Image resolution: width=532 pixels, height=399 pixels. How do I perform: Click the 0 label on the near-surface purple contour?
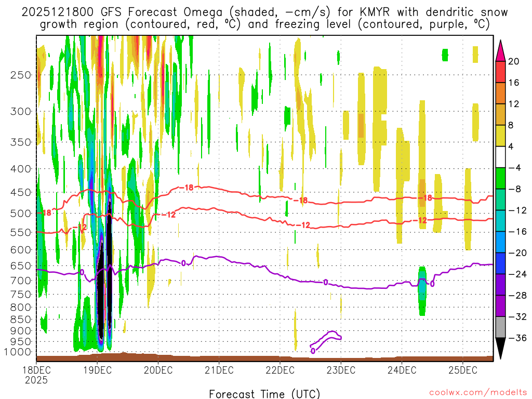click(x=313, y=351)
